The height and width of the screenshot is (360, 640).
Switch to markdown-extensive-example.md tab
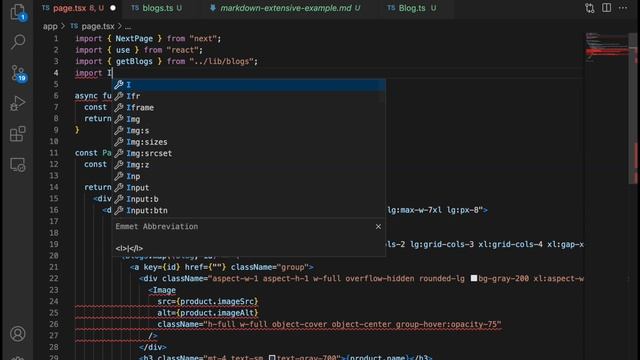[x=286, y=8]
